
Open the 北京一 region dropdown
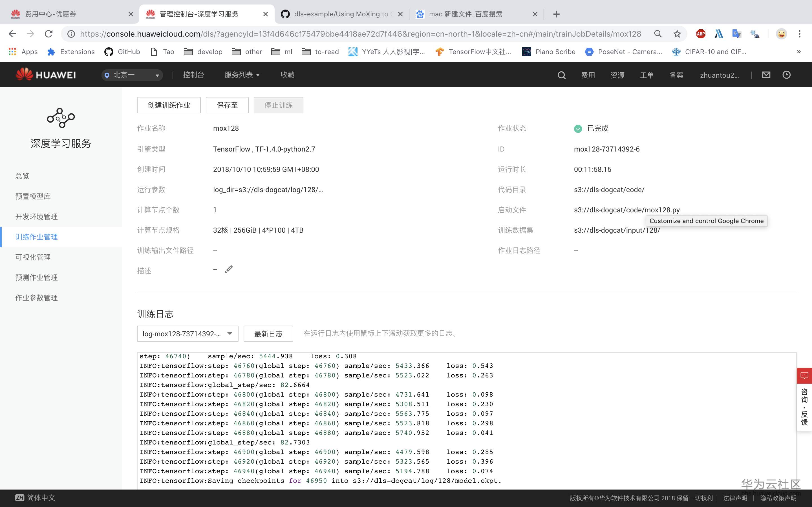pyautogui.click(x=132, y=75)
